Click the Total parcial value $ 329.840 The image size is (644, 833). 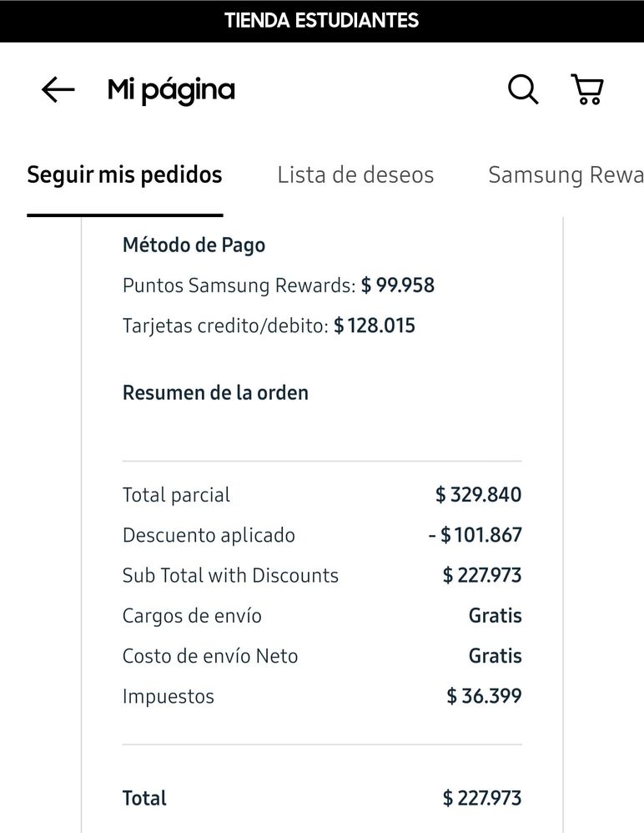(478, 495)
